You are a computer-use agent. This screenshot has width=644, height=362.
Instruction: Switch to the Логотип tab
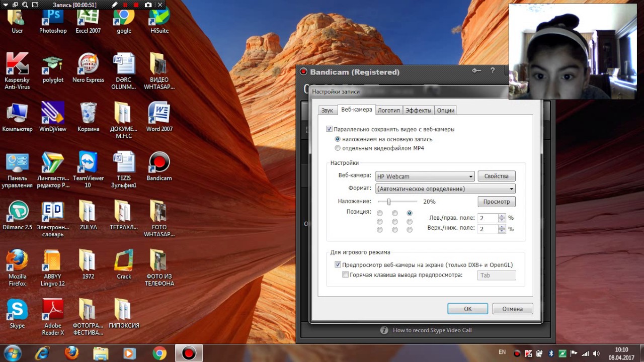pyautogui.click(x=389, y=110)
